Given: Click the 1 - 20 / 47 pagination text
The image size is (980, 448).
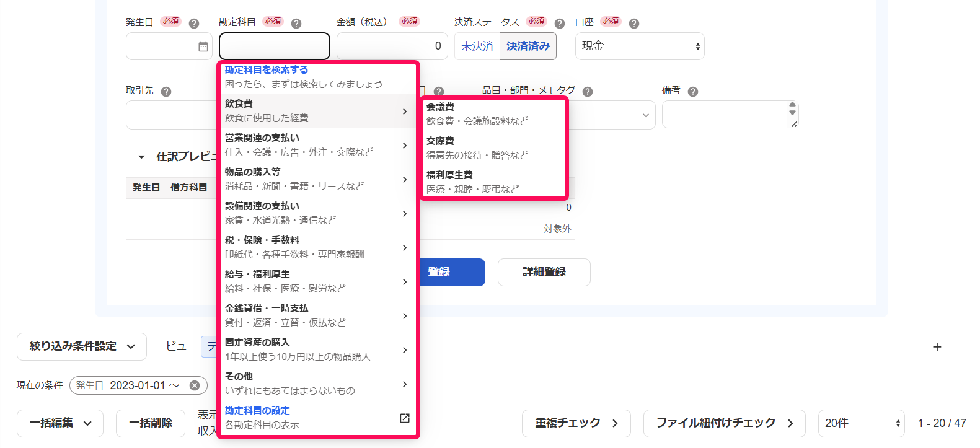Looking at the screenshot, I should pos(942,423).
